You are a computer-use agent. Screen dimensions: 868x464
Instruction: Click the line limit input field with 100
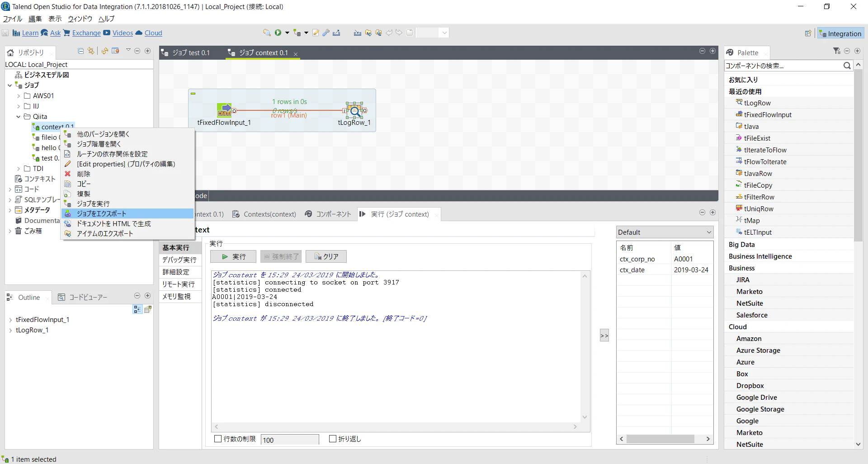tap(290, 440)
